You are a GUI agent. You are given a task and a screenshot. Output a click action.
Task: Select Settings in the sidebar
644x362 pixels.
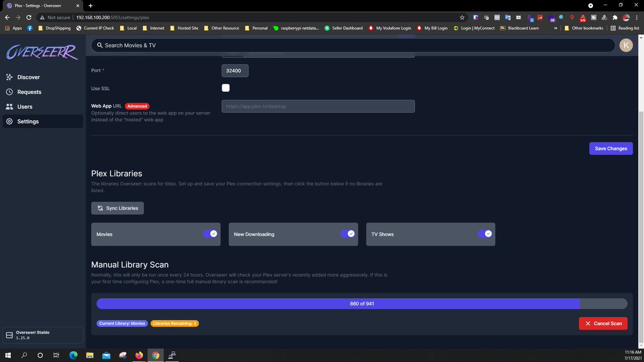42,121
